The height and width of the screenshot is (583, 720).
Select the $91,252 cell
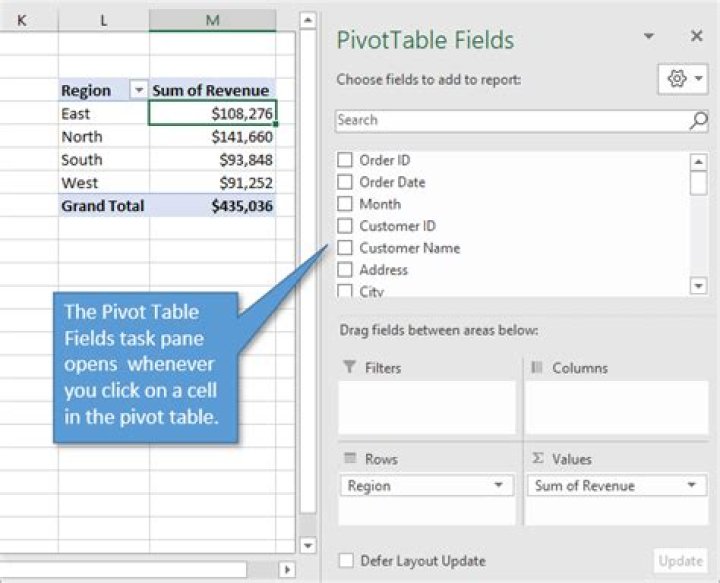tap(213, 182)
